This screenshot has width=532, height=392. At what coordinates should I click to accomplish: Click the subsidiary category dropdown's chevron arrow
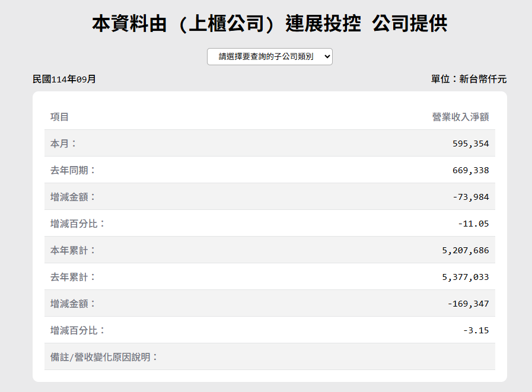[x=327, y=57]
